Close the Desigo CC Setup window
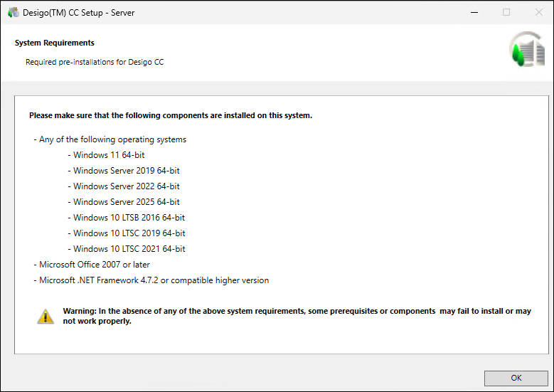The height and width of the screenshot is (392, 554). 538,12
